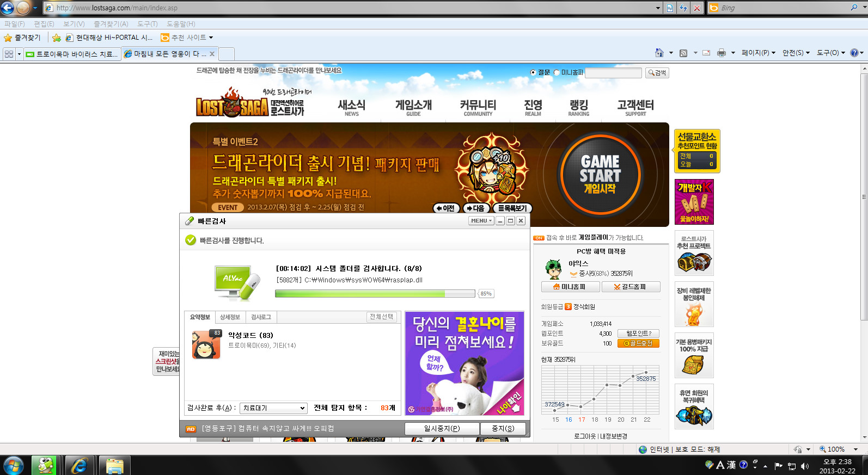Click the IE help question mark icon

click(x=854, y=53)
